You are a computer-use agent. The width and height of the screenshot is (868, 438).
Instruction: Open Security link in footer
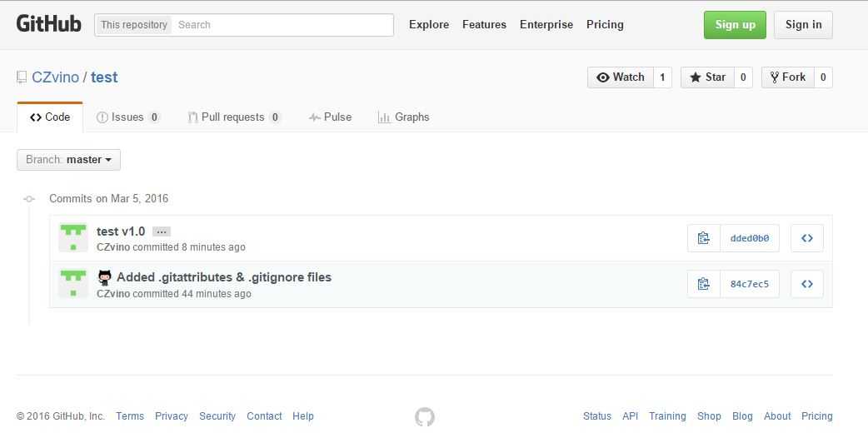217,416
